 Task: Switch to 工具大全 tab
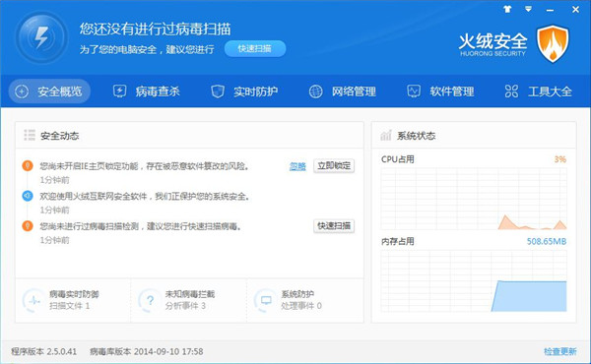coord(539,91)
